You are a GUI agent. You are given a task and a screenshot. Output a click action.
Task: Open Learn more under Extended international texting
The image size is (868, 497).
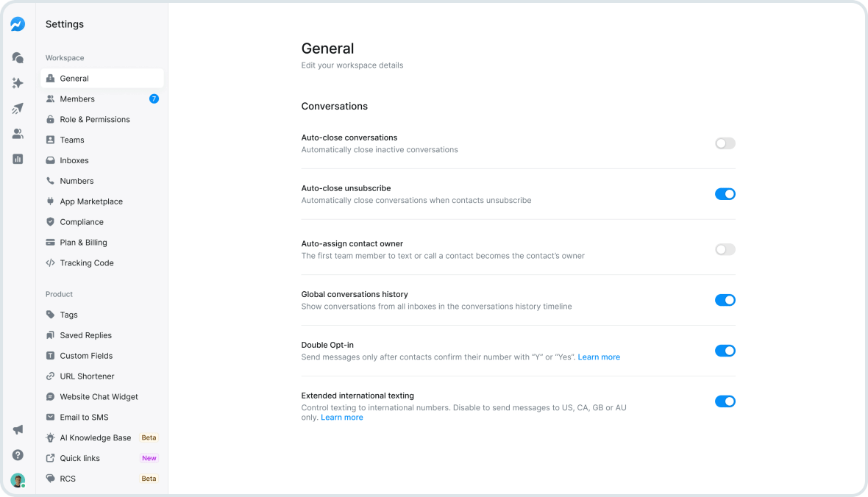(x=342, y=417)
